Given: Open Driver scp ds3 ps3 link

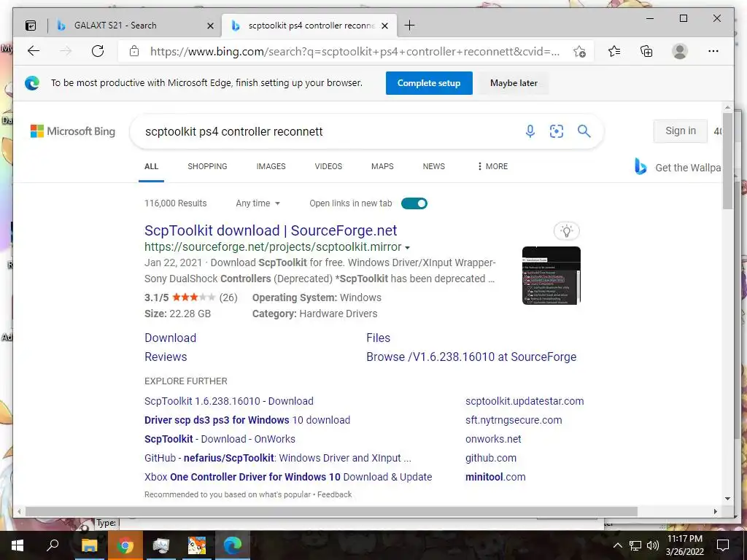Looking at the screenshot, I should pos(247,420).
